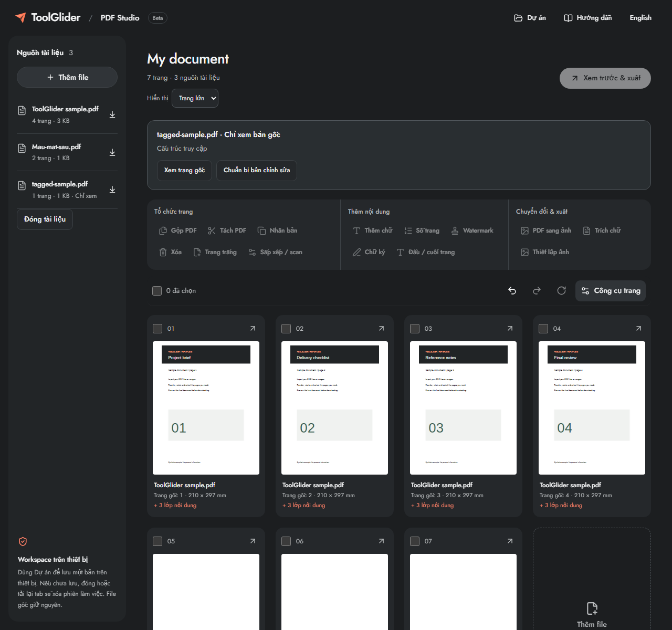Switch language to English
The image size is (672, 630).
pos(640,18)
